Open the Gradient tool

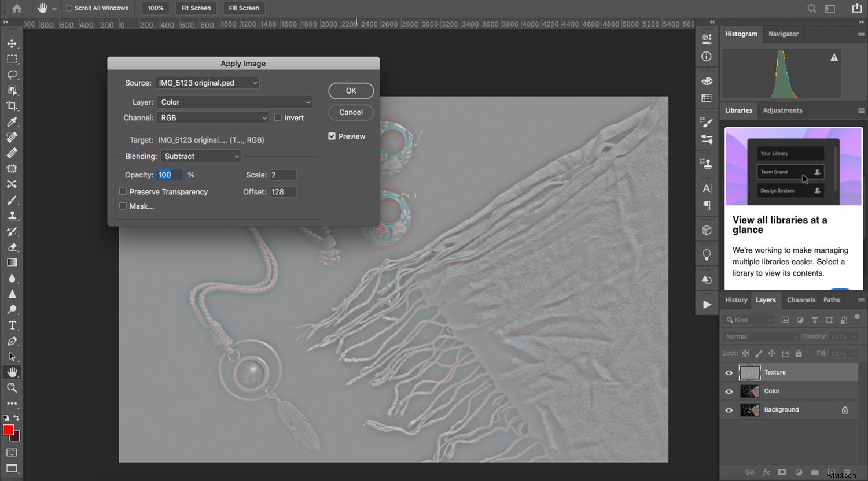(x=13, y=262)
